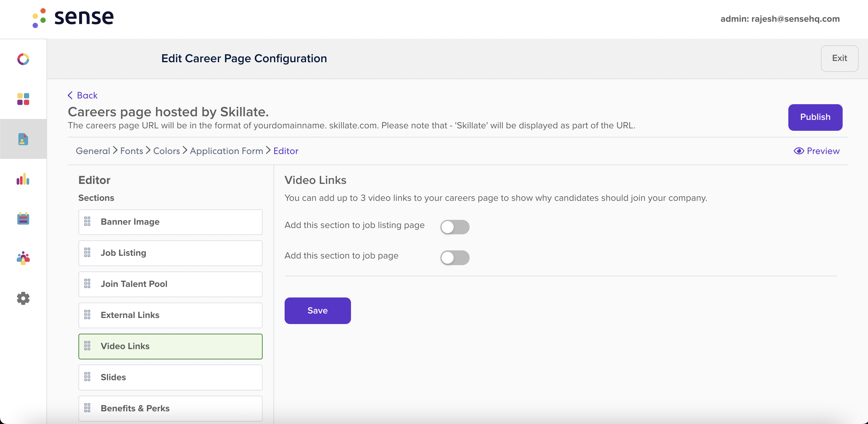This screenshot has width=868, height=424.
Task: Select the Slides section item
Action: pyautogui.click(x=170, y=377)
